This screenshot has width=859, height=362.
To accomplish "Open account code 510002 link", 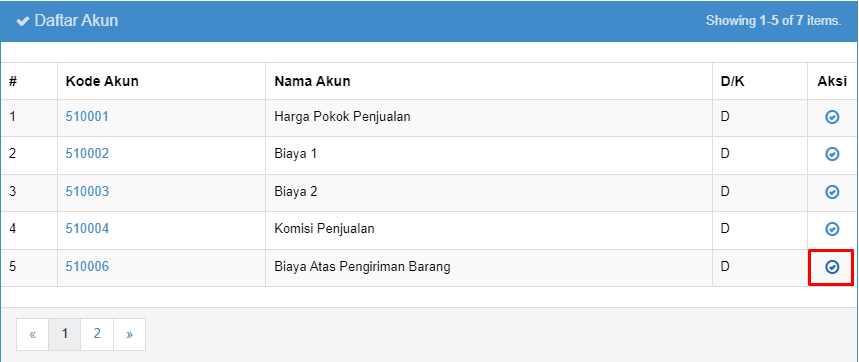I will 87,154.
